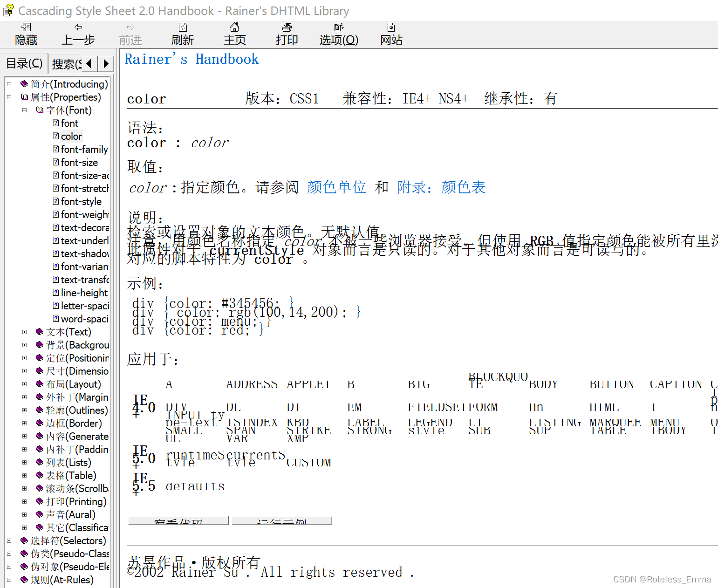Select the 滚动条(Scrollbar) tree item
Image resolution: width=718 pixels, height=588 pixels.
click(x=77, y=488)
